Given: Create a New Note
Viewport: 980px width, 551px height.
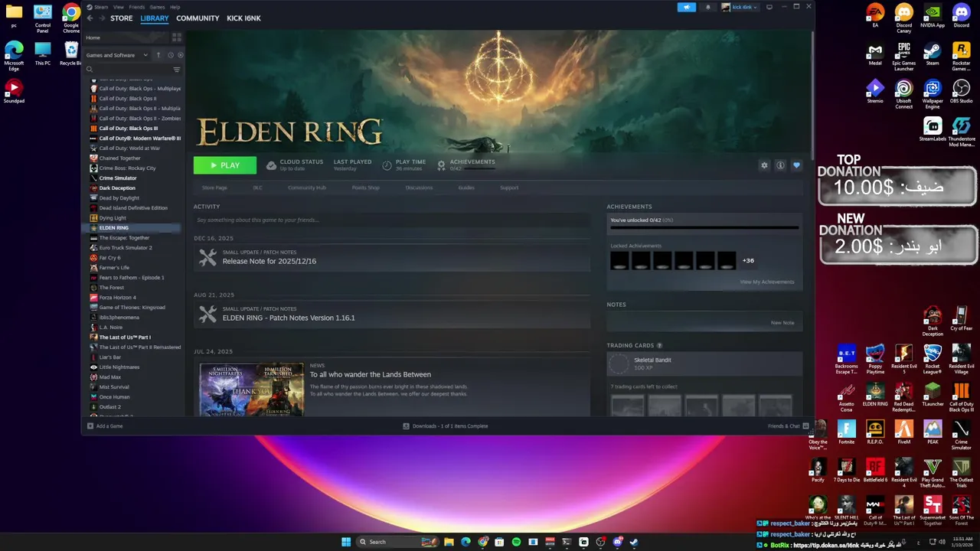Looking at the screenshot, I should (782, 322).
